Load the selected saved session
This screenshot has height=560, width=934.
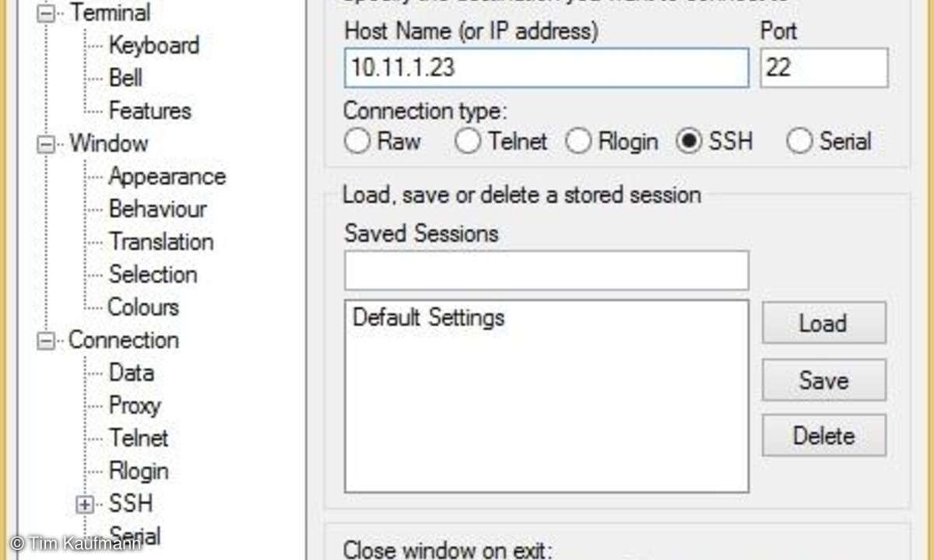click(x=823, y=323)
